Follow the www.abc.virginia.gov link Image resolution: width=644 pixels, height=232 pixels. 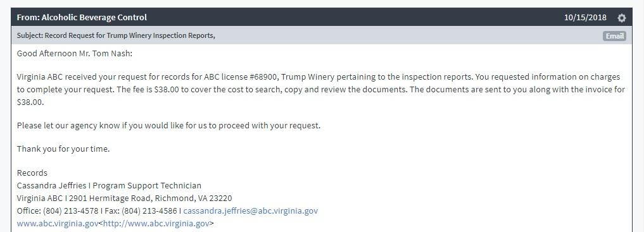click(x=58, y=224)
